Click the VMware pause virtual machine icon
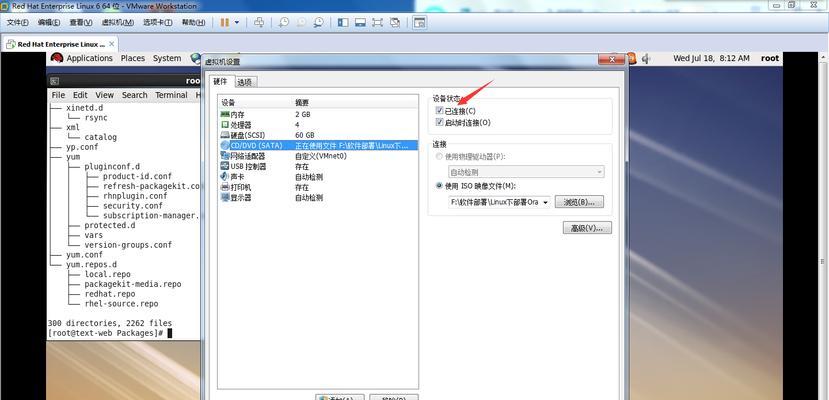This screenshot has height=400, width=829. [x=225, y=22]
